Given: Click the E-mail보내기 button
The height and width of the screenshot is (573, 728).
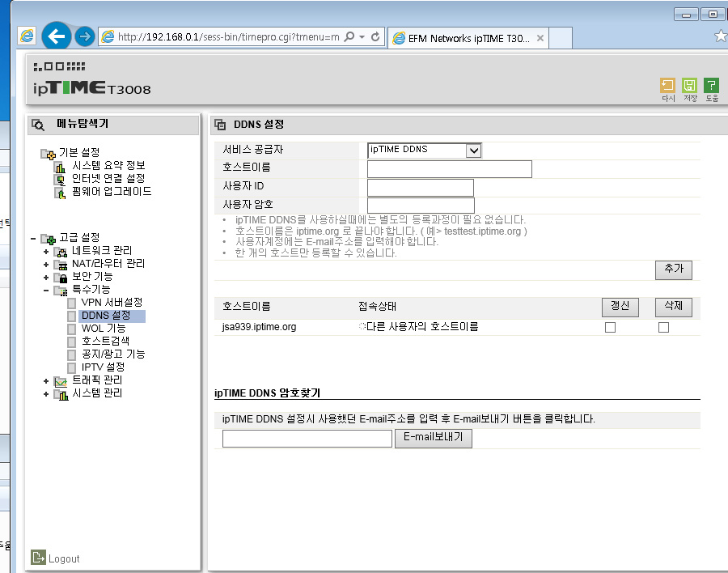Looking at the screenshot, I should (434, 438).
